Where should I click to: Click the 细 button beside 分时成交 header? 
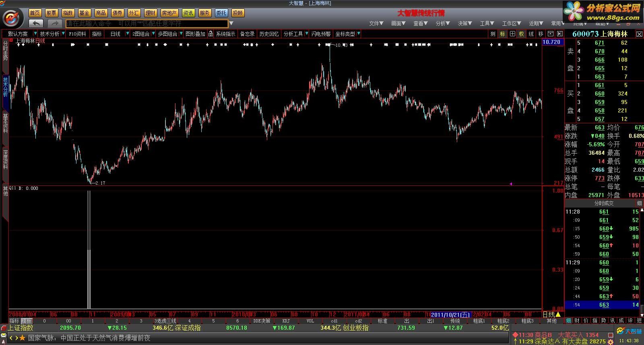pyautogui.click(x=639, y=203)
